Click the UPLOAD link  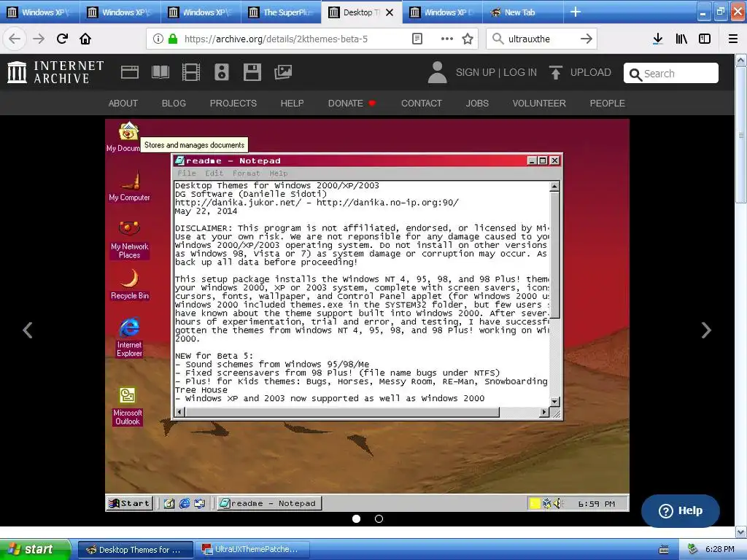591,72
